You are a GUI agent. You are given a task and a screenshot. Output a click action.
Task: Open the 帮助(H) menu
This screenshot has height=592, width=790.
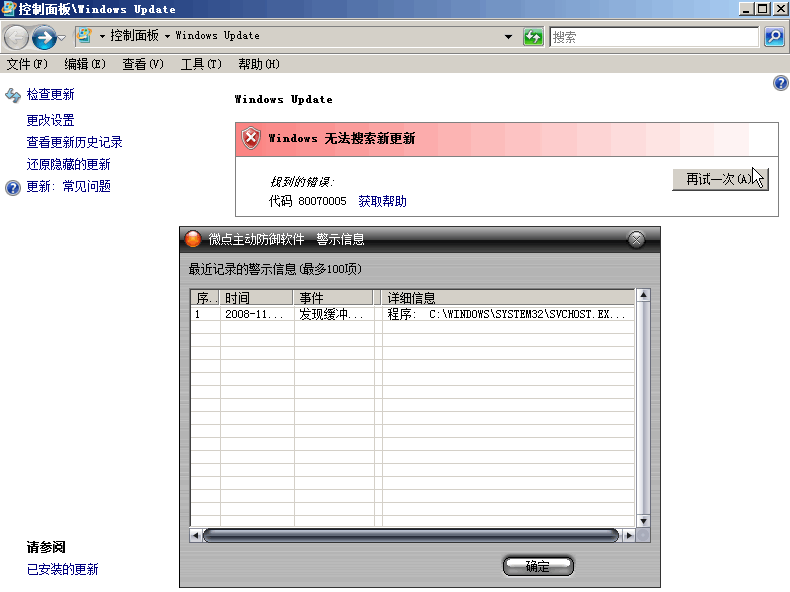[259, 64]
